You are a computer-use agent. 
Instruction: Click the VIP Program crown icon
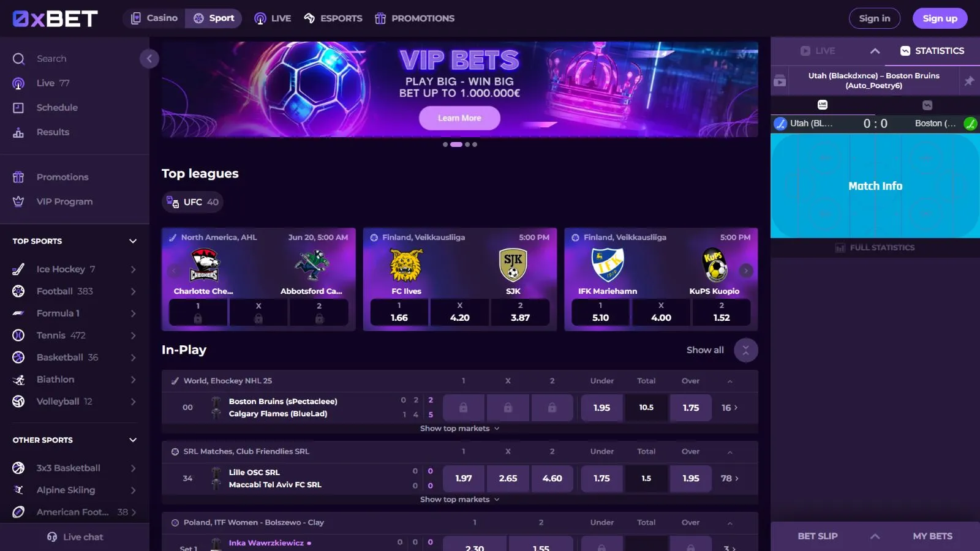pos(18,201)
